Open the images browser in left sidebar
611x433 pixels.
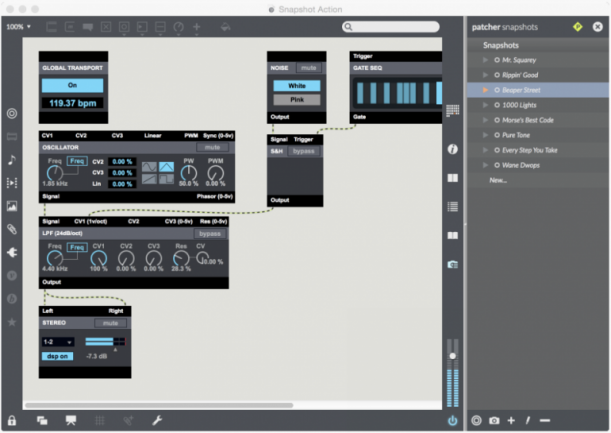12,206
